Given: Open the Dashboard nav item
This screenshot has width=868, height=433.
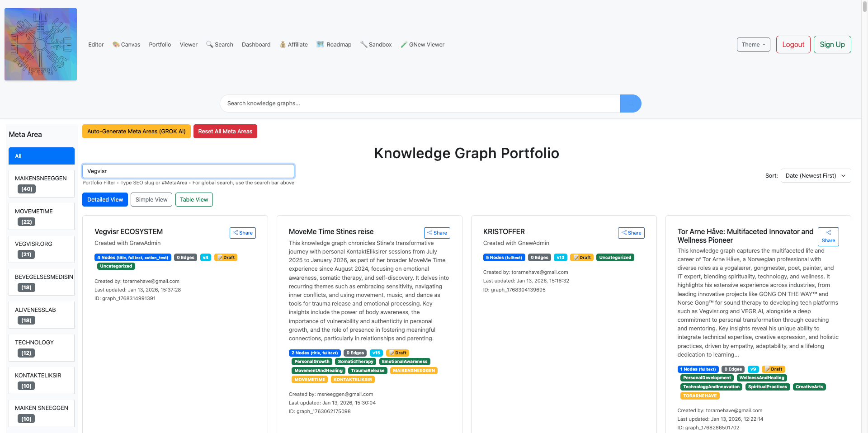Looking at the screenshot, I should click(x=256, y=44).
